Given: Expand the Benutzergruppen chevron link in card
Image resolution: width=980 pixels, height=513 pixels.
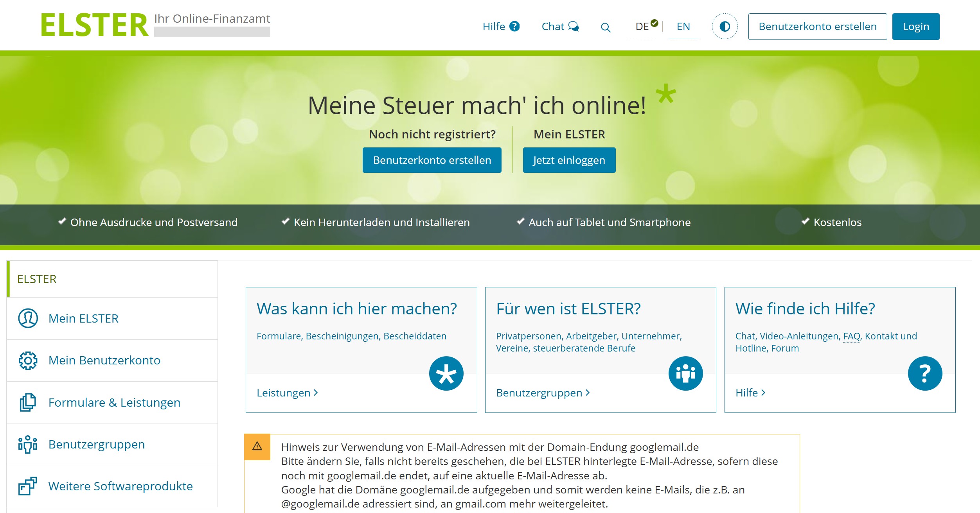Looking at the screenshot, I should (x=543, y=393).
